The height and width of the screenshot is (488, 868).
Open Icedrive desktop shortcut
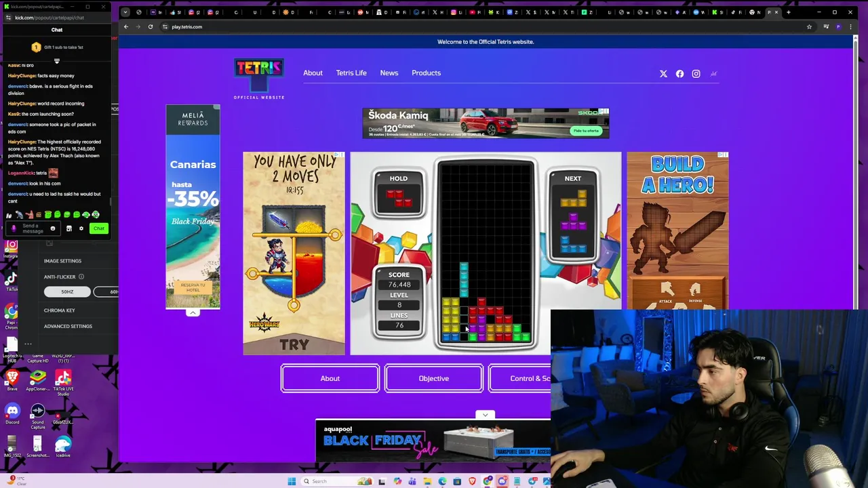click(63, 447)
